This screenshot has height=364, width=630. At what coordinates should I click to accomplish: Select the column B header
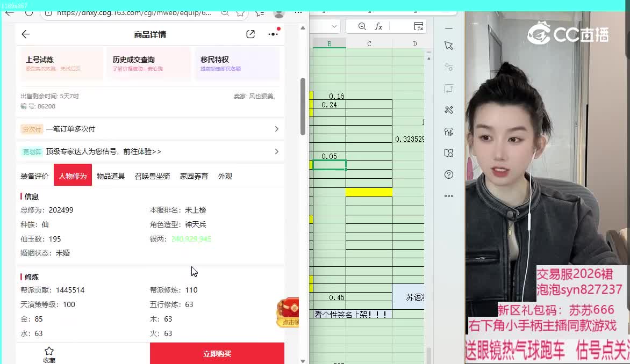[x=330, y=43]
